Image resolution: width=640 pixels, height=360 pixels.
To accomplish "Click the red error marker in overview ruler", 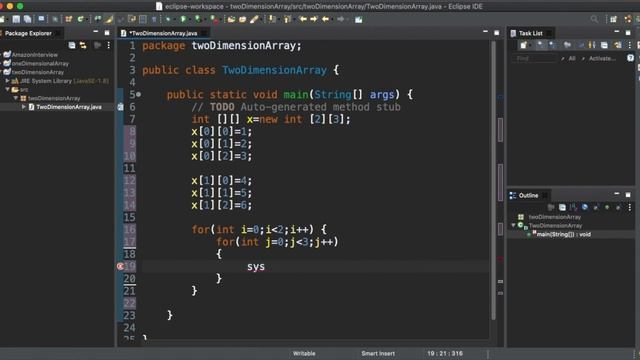I will click(x=500, y=259).
